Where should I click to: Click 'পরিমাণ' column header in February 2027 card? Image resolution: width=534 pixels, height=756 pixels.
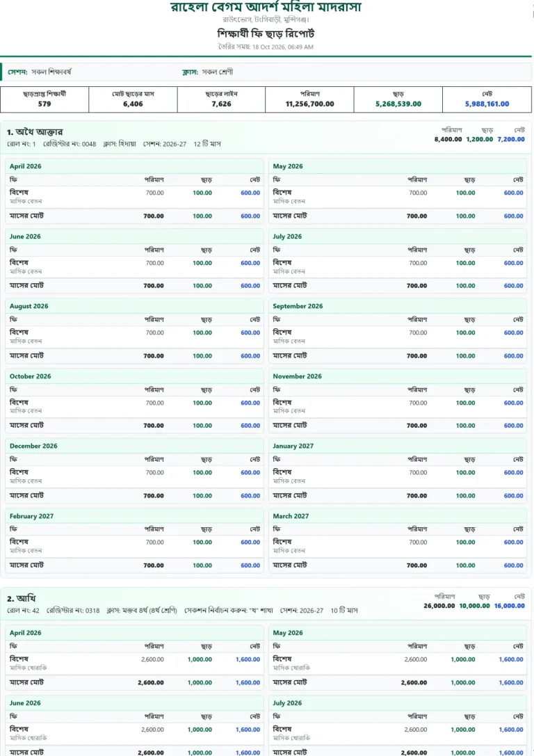[x=154, y=529]
